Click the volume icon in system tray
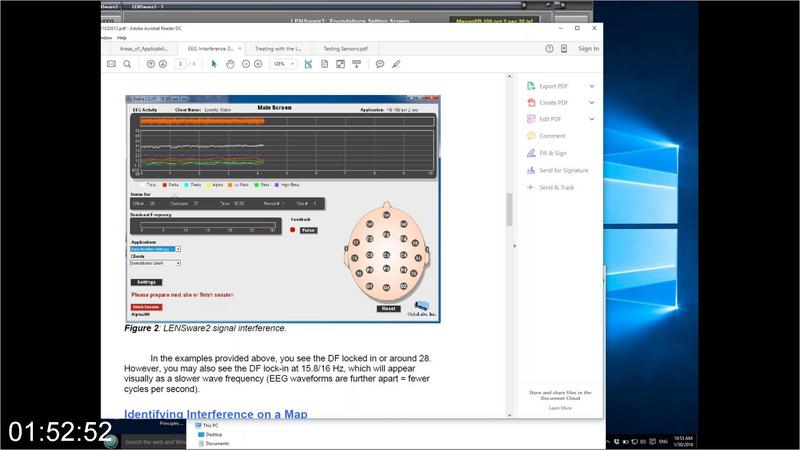Viewport: 800px width, 450px height. pyautogui.click(x=643, y=441)
